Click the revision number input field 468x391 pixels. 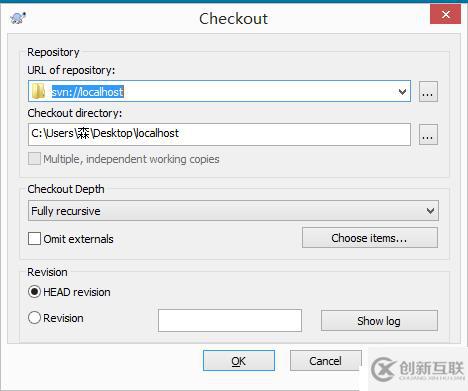(x=230, y=320)
